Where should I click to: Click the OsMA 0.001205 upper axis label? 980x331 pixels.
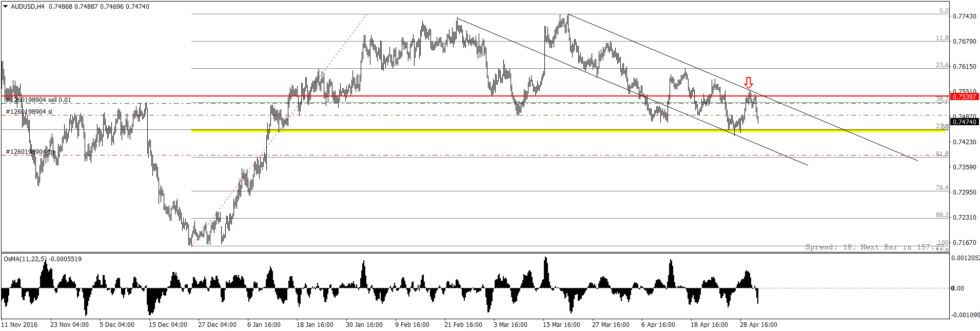tap(966, 258)
